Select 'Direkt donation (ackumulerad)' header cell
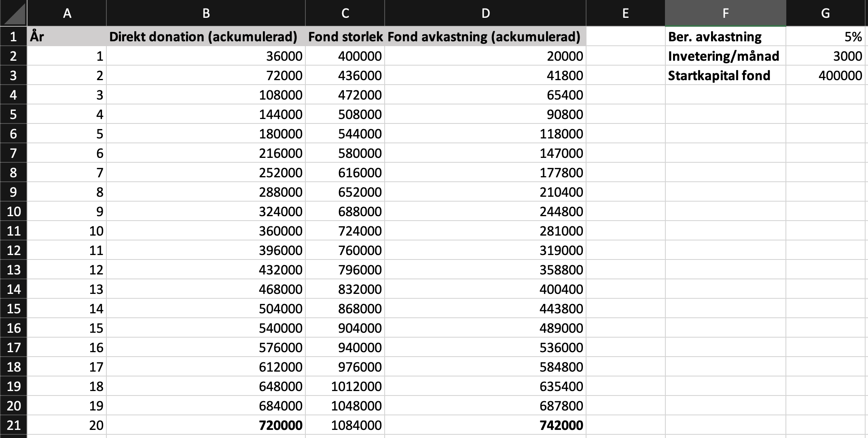This screenshot has width=868, height=438. [x=206, y=37]
